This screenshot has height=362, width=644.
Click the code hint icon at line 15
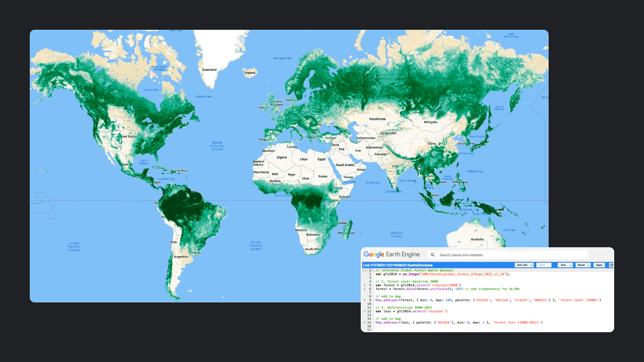coord(364,322)
